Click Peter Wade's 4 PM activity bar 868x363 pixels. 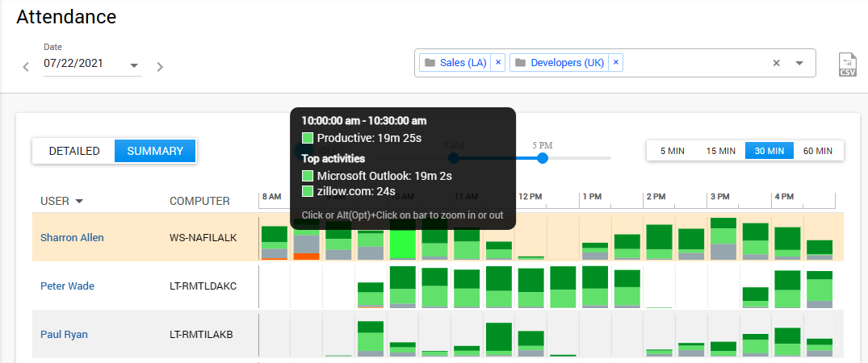(x=787, y=289)
